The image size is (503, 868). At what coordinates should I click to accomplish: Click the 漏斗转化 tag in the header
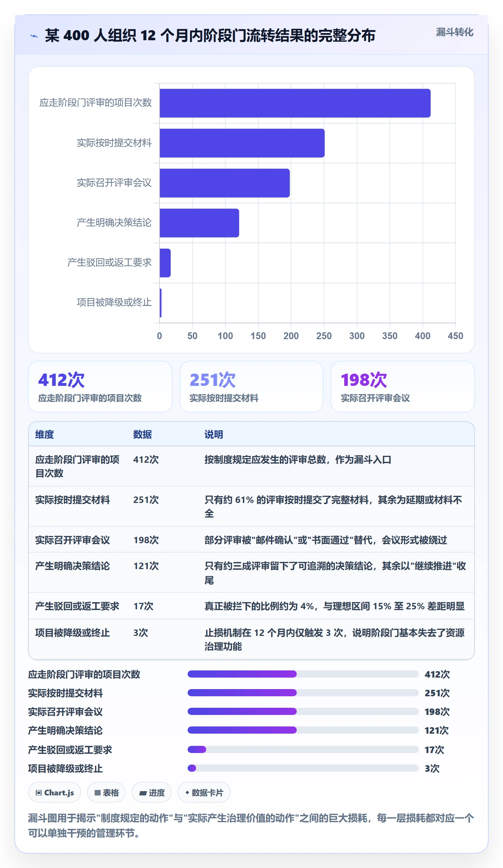(x=454, y=32)
